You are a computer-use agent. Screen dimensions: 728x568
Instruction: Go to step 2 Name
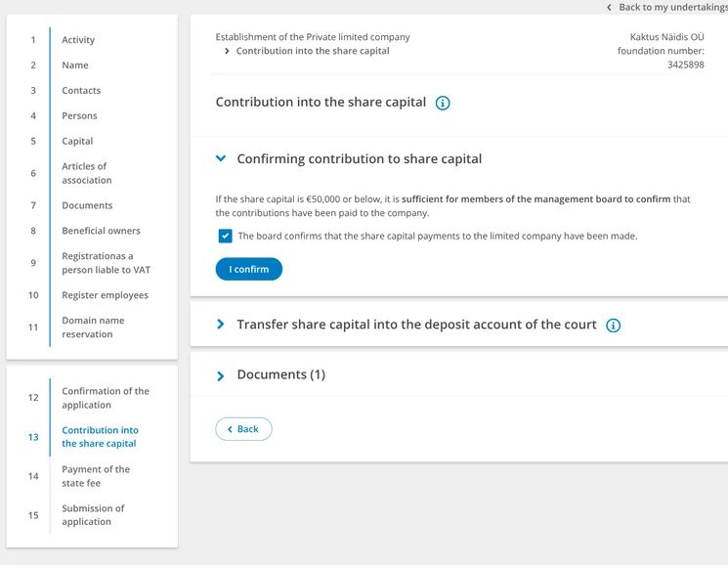pos(74,66)
